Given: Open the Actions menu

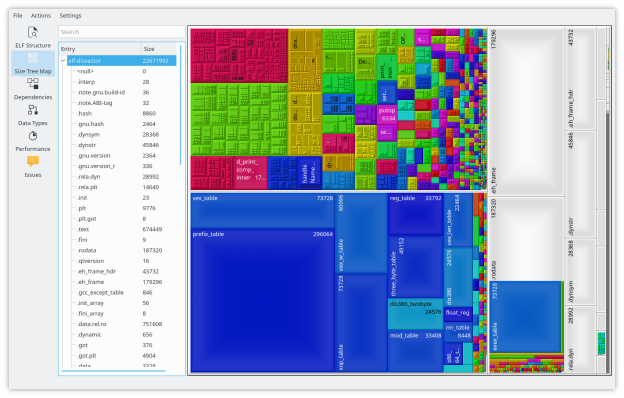Looking at the screenshot, I should pos(41,16).
